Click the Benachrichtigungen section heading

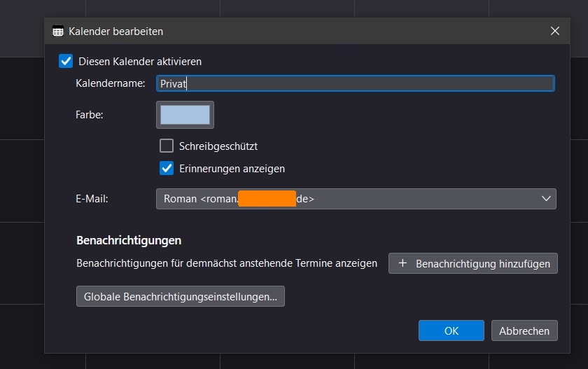point(129,240)
